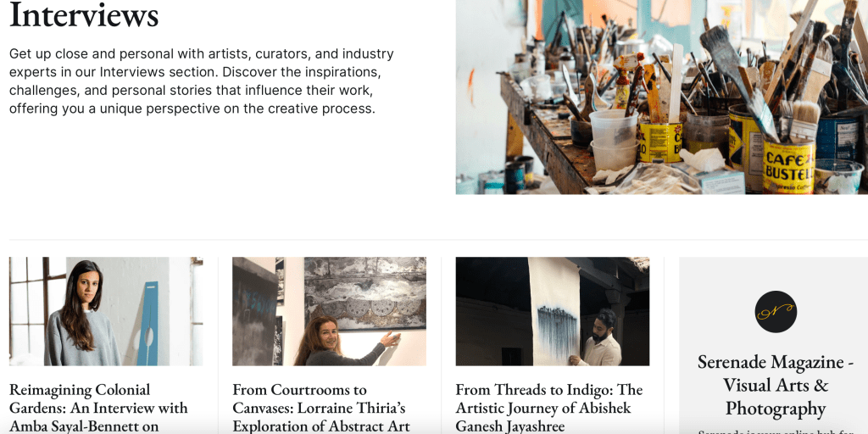Viewport: 868px width, 434px height.
Task: Click the Serenade sidebar description text below the heading
Action: tap(776, 431)
